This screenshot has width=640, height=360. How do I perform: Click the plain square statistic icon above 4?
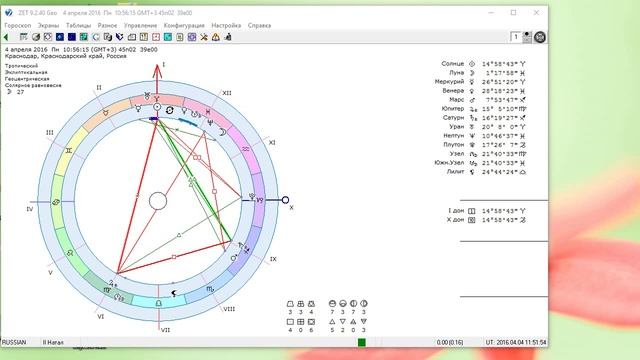pos(290,322)
